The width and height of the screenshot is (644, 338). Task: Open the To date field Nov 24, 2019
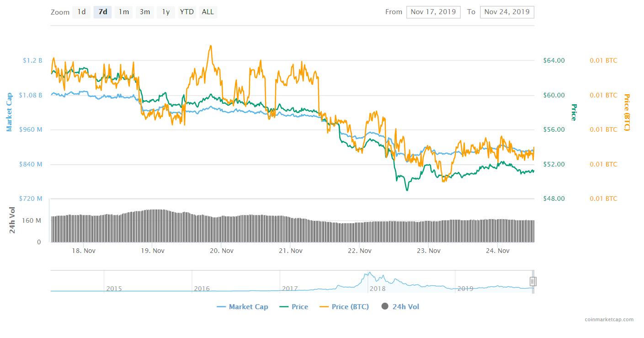click(507, 12)
